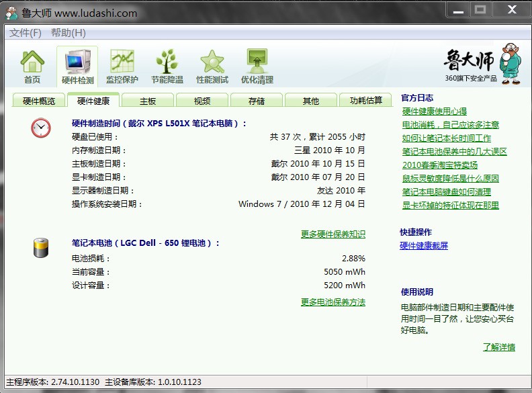This screenshot has height=393, width=532.
Task: Click 主程序版本 2.74.10.1130 in status bar
Action: pyautogui.click(x=53, y=382)
